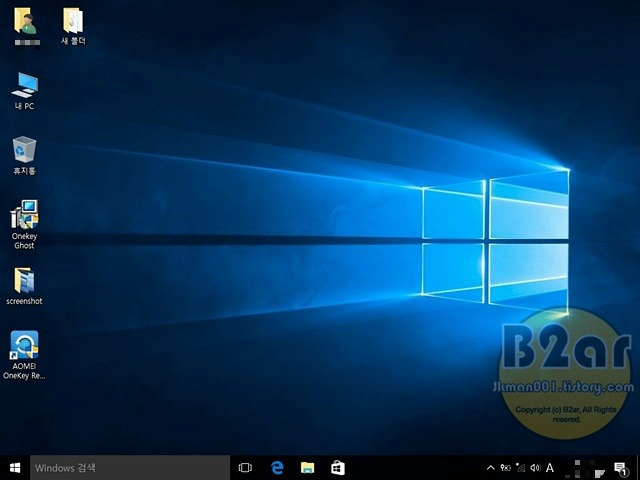Click the battery status tray icon
The image size is (640, 480).
(505, 468)
